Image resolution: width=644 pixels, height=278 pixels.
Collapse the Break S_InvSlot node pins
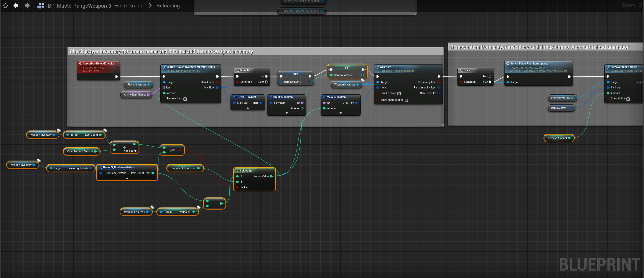[x=248, y=108]
